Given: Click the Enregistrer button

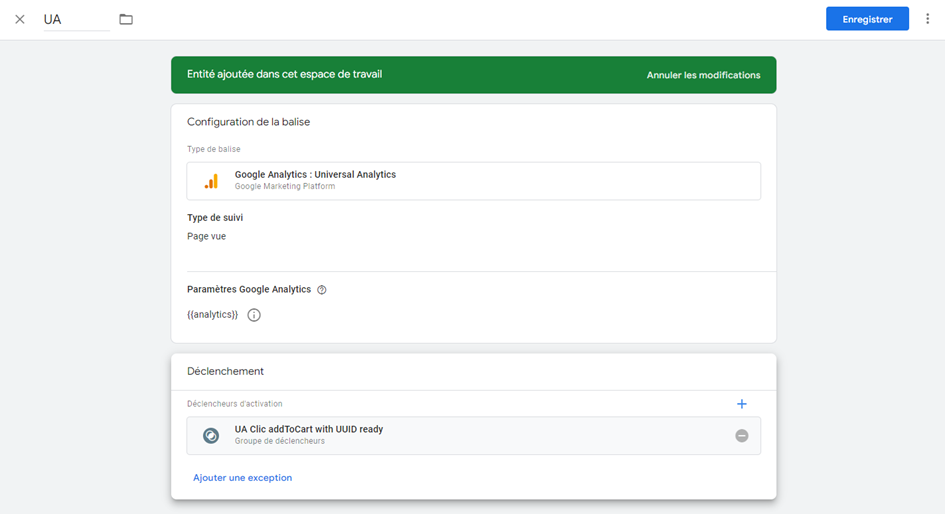Looking at the screenshot, I should (866, 19).
